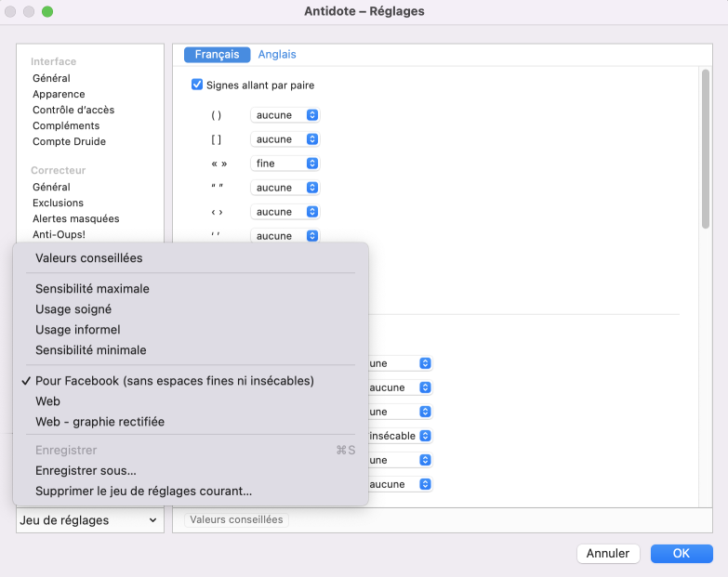Click Supprimer le jeu de réglages courant
This screenshot has width=728, height=577.
point(143,492)
